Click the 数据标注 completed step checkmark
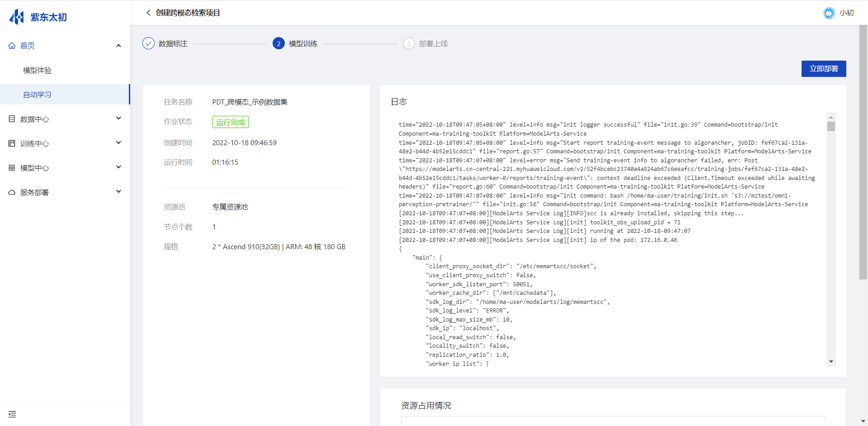The image size is (868, 426). pos(148,43)
